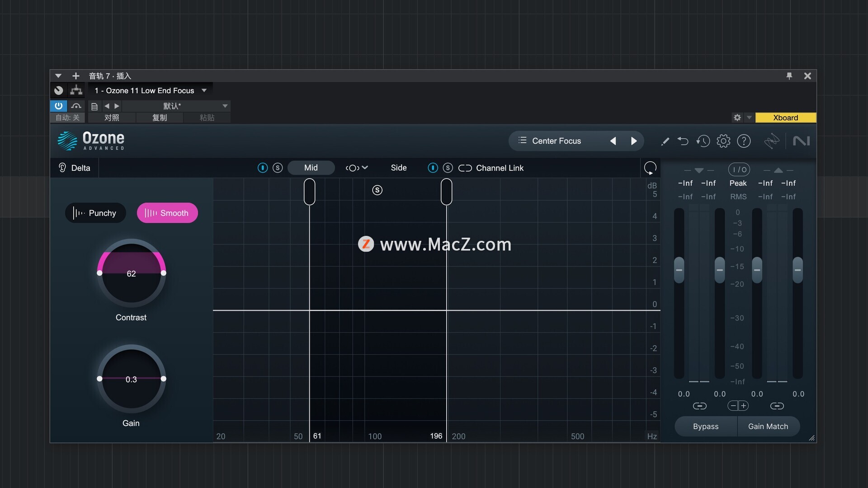Click the Mid band power icon

[x=263, y=168]
